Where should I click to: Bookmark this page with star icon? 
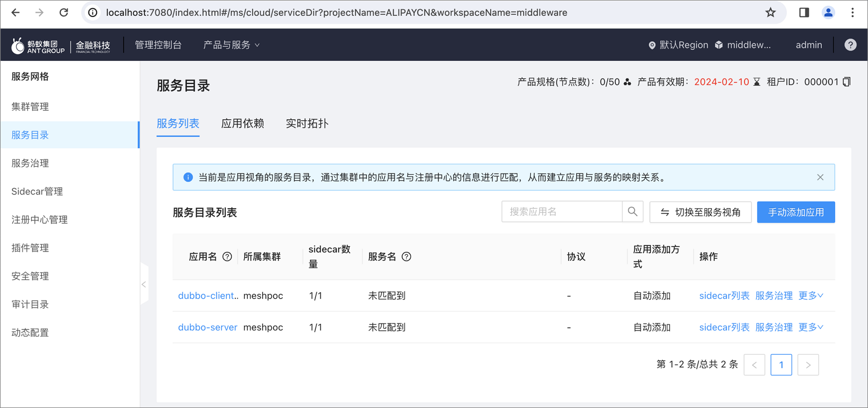click(x=771, y=12)
